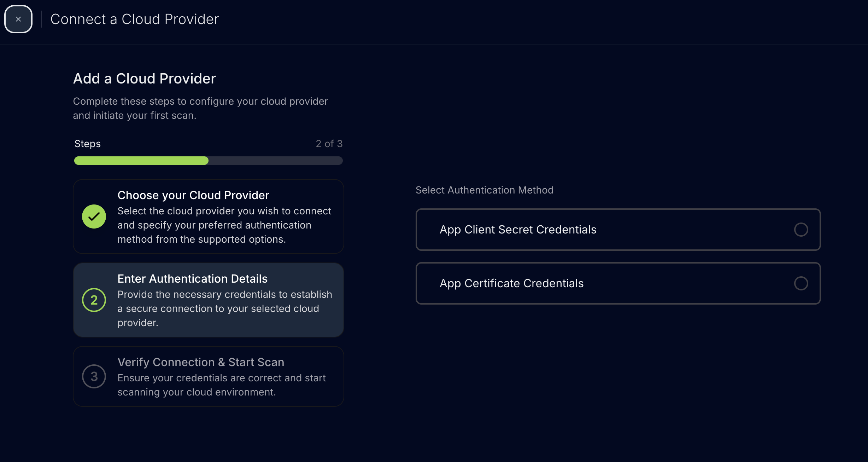Click the checkmark icon beside Choose your Cloud Provider

tap(94, 216)
